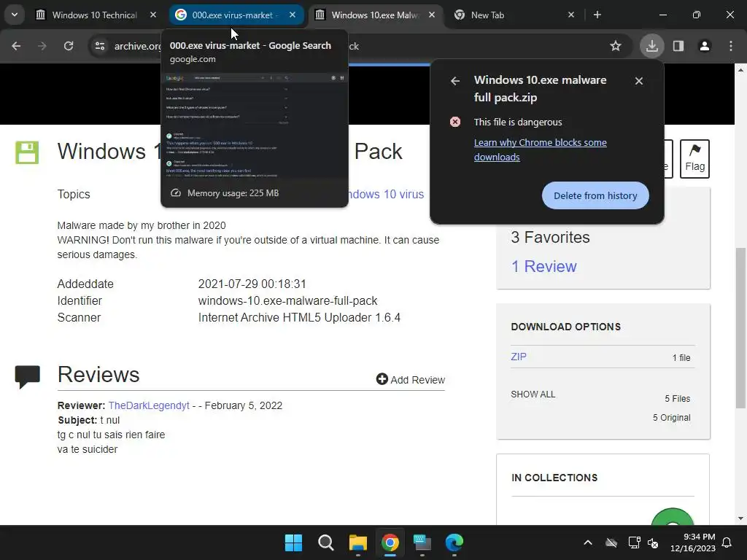Screen dimensions: 747x560
Task: Click the muted volume tray icon
Action: pyautogui.click(x=653, y=542)
